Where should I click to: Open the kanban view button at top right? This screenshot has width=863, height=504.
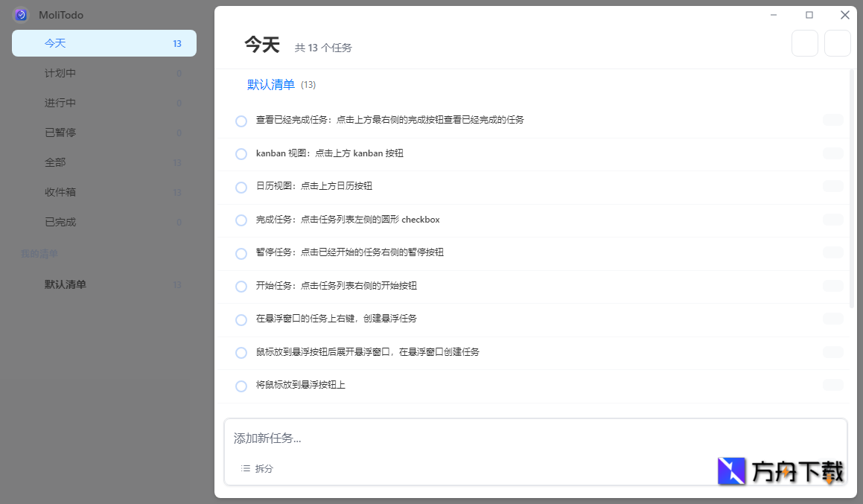point(804,43)
